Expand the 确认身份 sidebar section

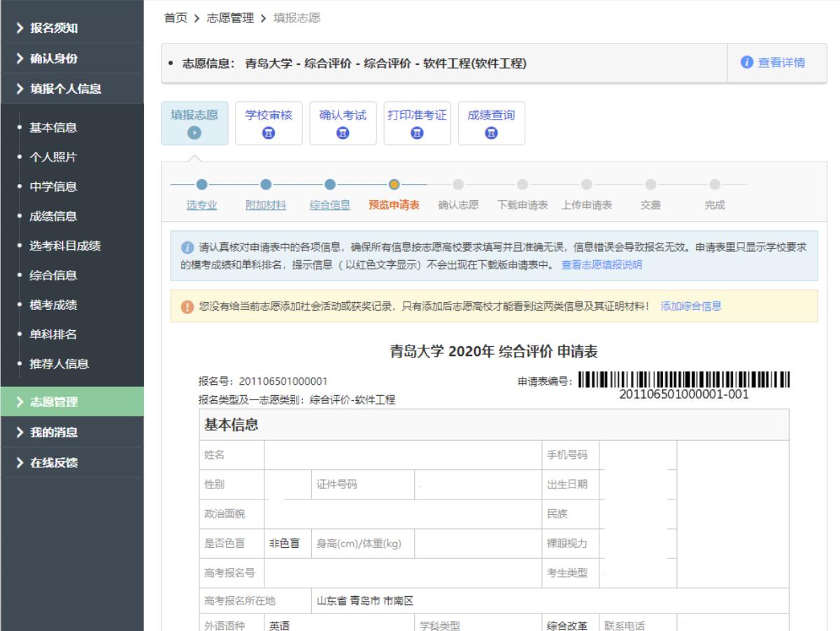(x=72, y=58)
